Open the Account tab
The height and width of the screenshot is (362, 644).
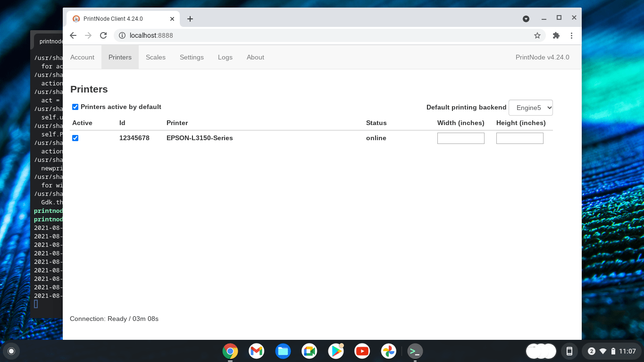click(x=82, y=57)
